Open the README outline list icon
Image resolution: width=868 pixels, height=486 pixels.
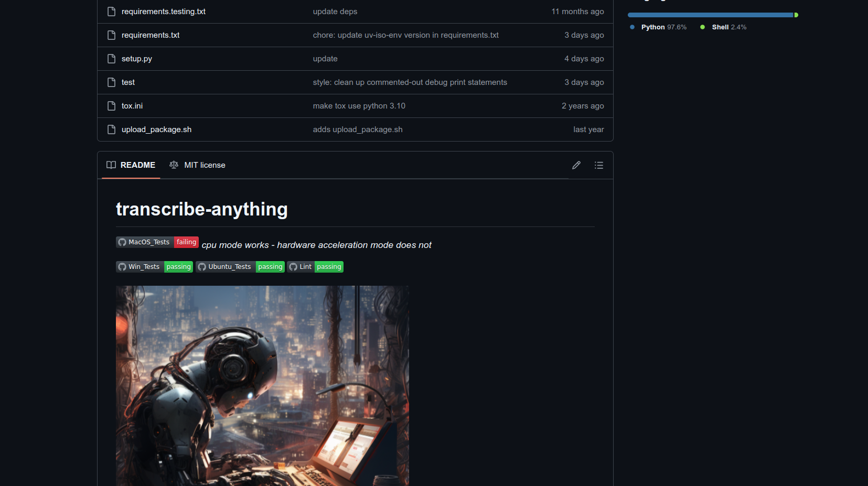pos(598,165)
